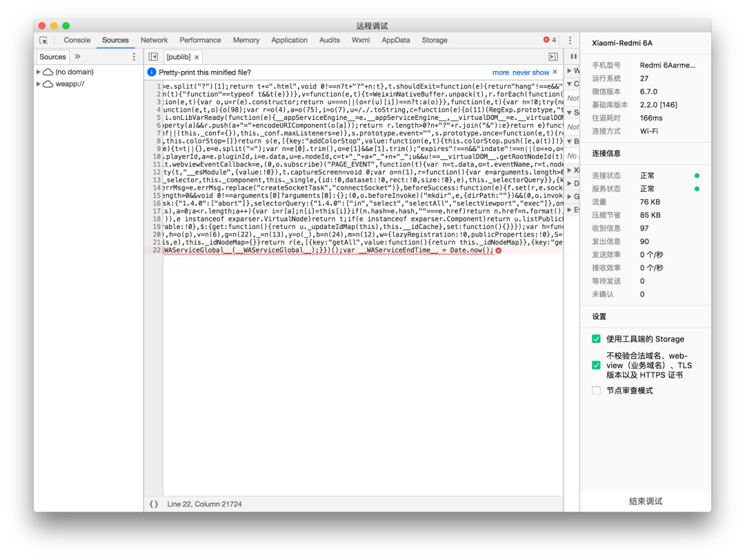Image resolution: width=745 pixels, height=560 pixels.
Task: Expand the weapp:// tree node
Action: point(39,84)
